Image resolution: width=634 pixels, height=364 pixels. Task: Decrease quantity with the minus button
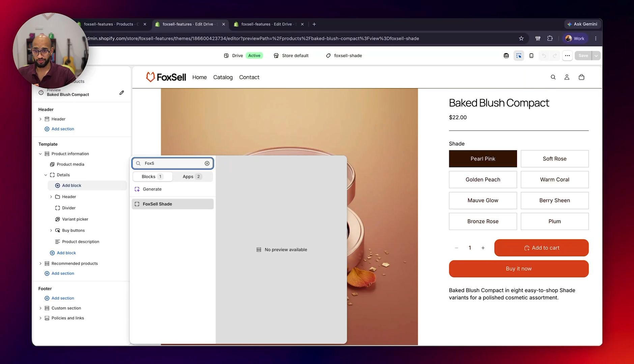(x=457, y=248)
